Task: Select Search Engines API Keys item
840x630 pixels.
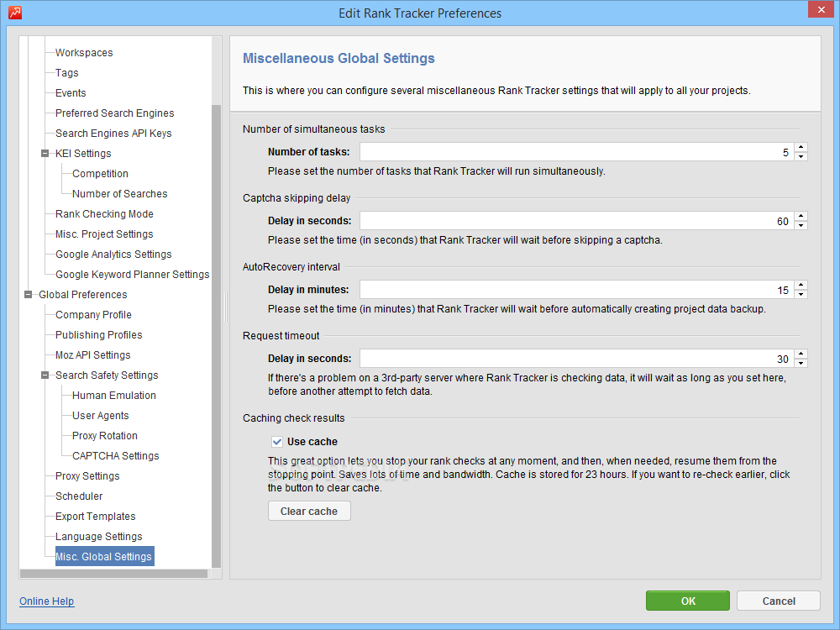Action: pos(113,134)
